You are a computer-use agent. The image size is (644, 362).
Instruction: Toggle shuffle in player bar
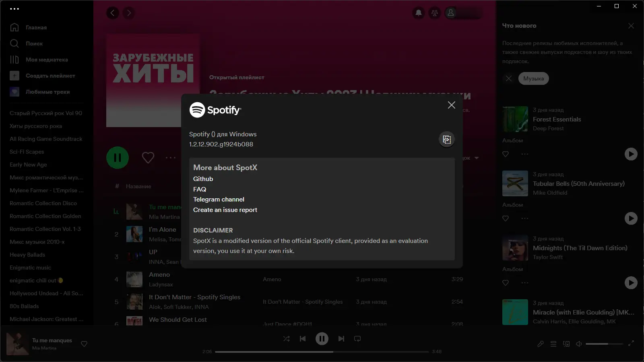[286, 339]
